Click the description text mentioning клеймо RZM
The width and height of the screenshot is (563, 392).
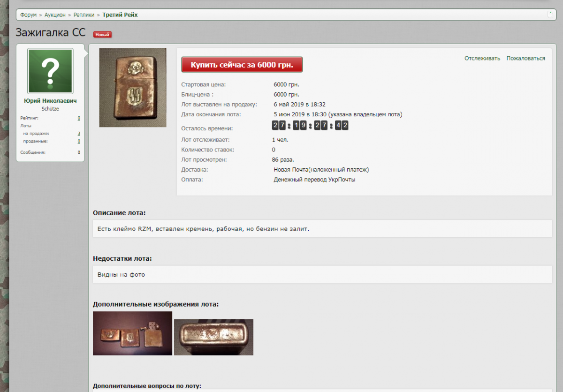(x=204, y=229)
